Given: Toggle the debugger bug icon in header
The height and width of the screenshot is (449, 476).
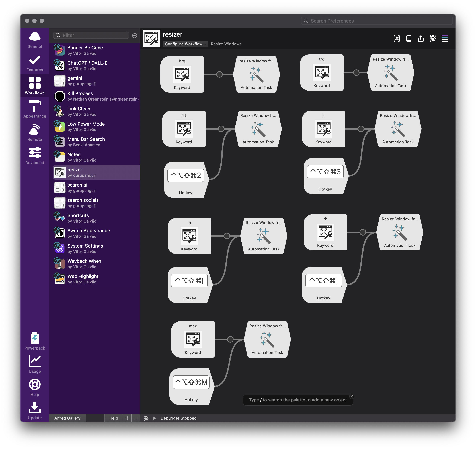Looking at the screenshot, I should [x=433, y=38].
